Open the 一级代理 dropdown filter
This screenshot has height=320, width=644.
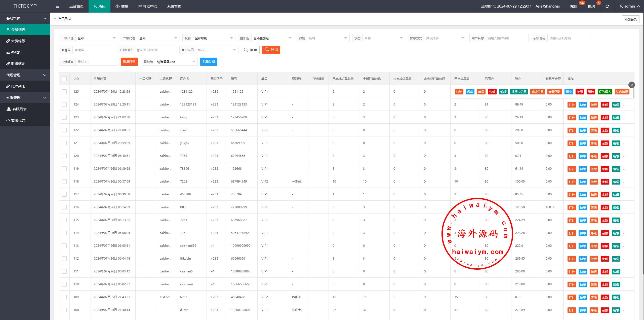tap(97, 38)
